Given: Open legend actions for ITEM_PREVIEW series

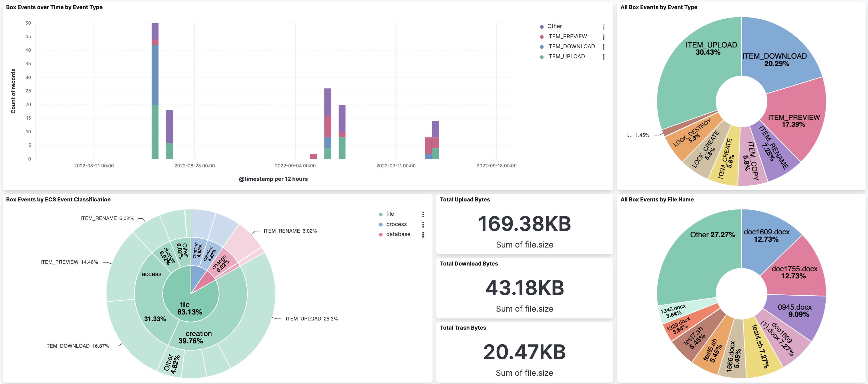Looking at the screenshot, I should click(604, 36).
